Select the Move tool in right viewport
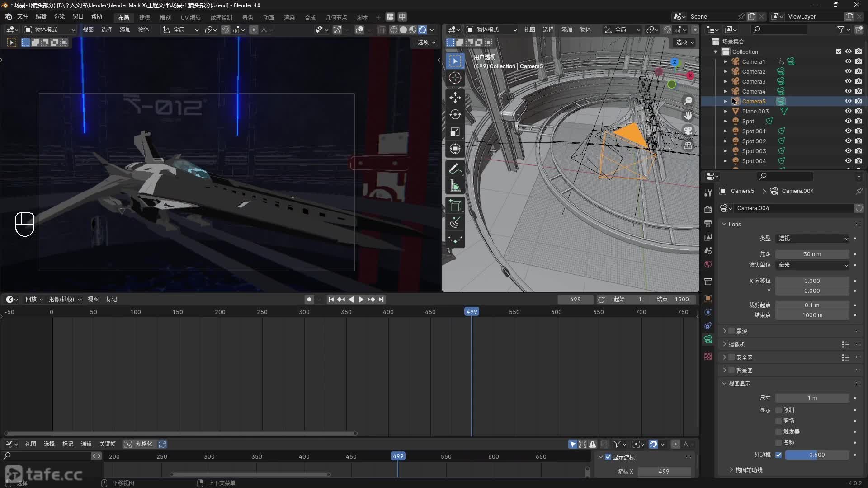 455,97
